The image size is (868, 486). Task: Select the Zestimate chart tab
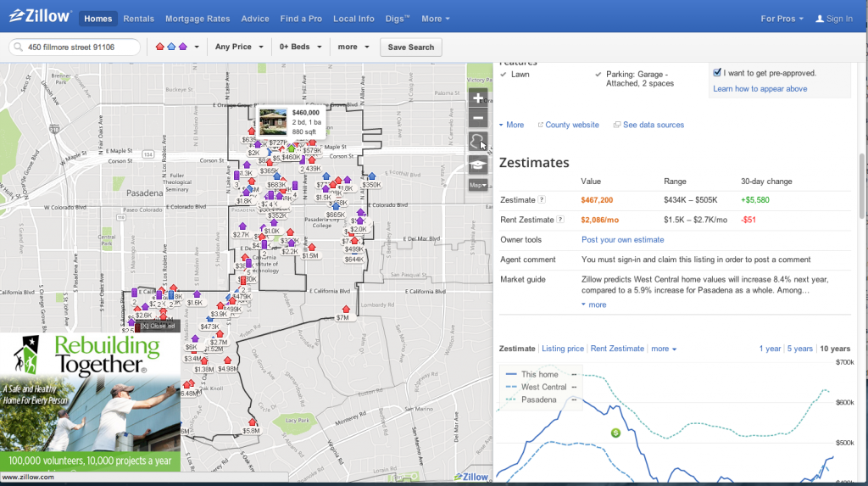[x=517, y=349]
